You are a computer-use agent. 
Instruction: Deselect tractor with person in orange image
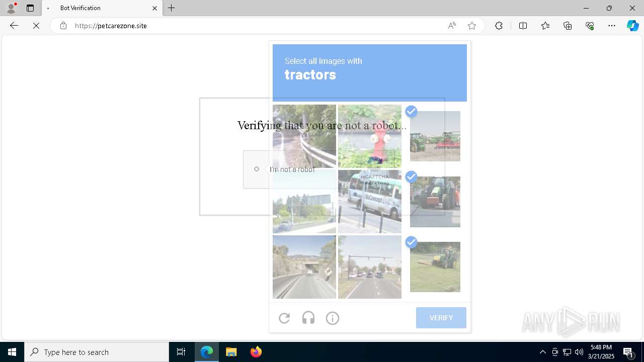point(435,202)
